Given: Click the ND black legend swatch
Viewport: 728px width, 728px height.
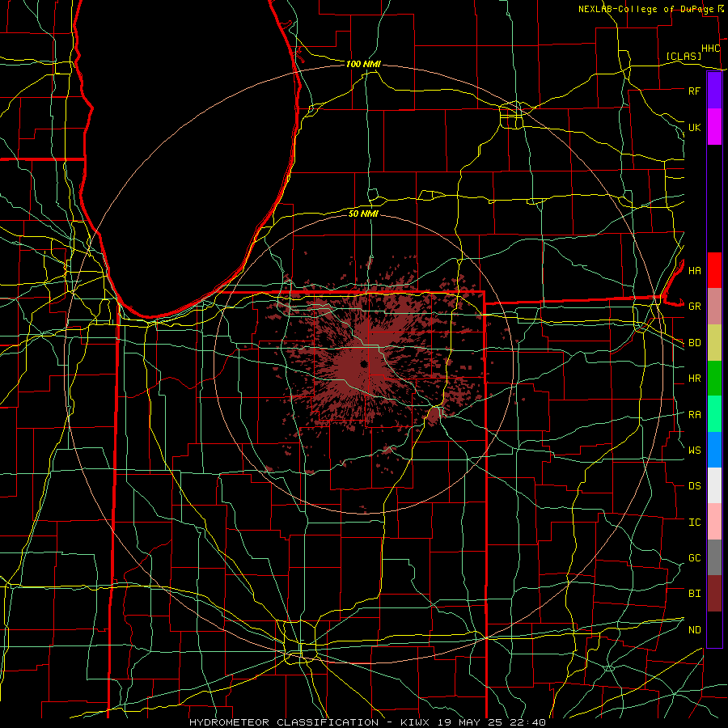Looking at the screenshot, I should click(x=714, y=629).
